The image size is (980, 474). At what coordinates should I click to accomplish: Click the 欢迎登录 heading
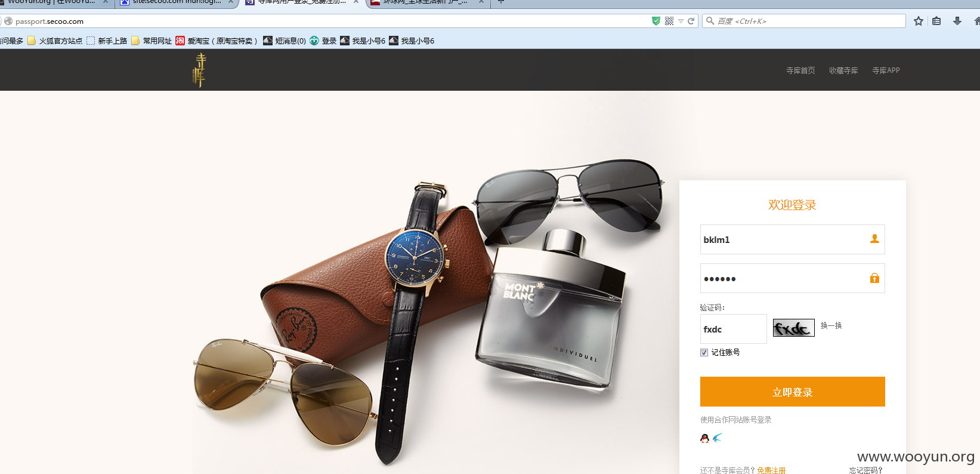tap(792, 205)
